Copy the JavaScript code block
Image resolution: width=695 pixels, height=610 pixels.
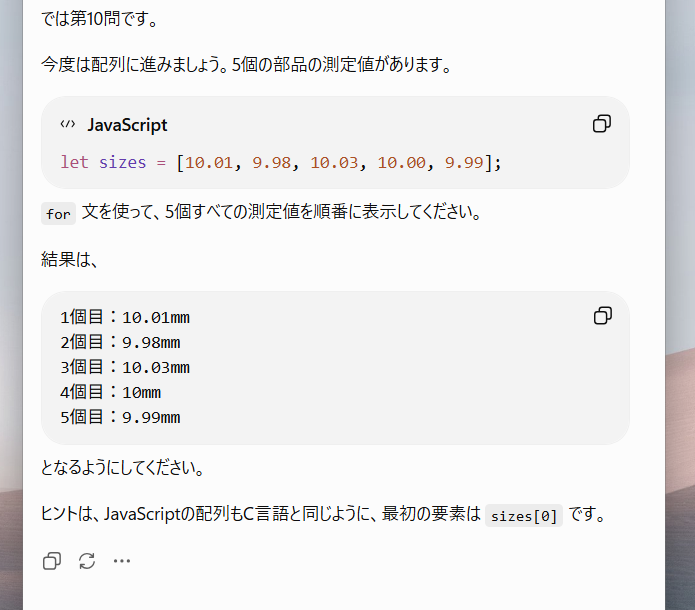(601, 124)
